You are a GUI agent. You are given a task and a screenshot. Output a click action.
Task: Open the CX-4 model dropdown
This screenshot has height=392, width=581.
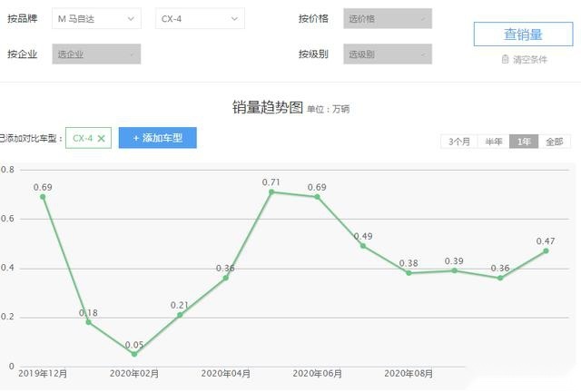pos(200,18)
